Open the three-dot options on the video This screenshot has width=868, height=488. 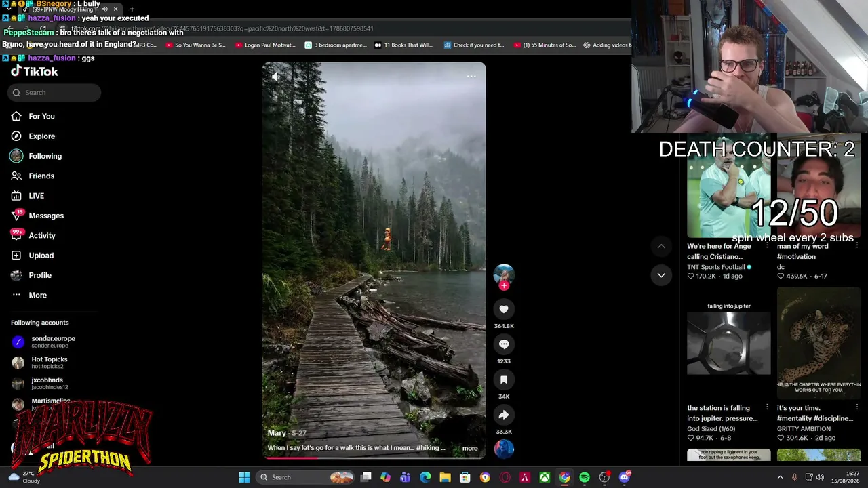pyautogui.click(x=471, y=77)
